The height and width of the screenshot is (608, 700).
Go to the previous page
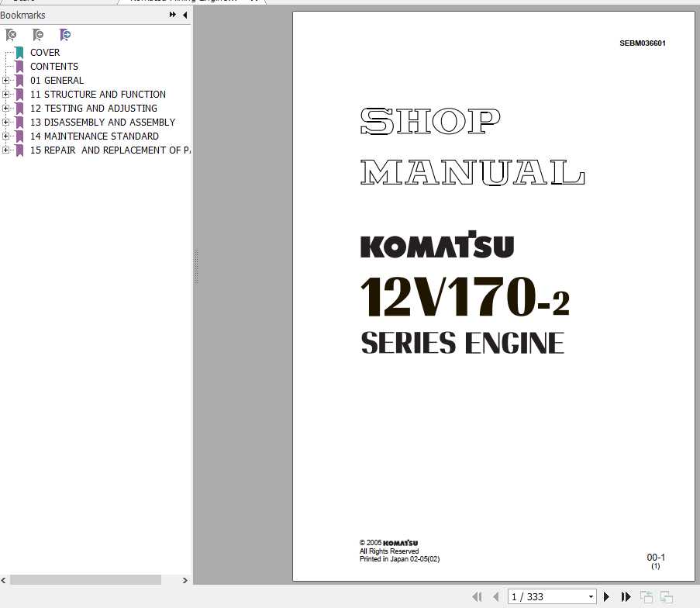pos(495,596)
